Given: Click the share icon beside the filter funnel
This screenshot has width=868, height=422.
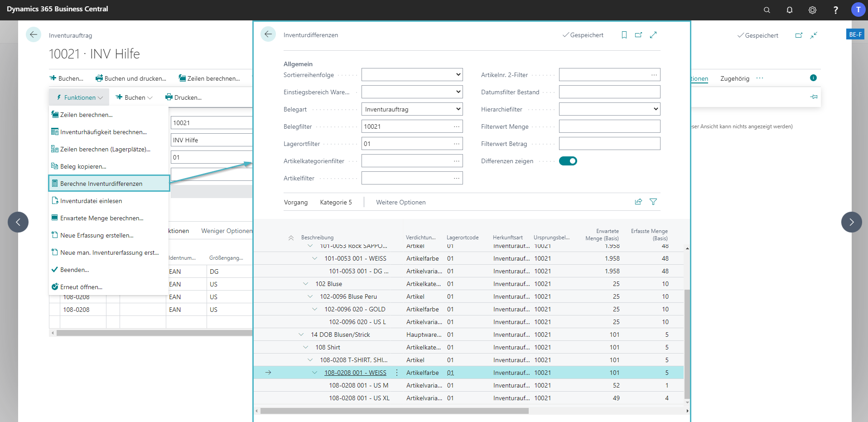Looking at the screenshot, I should click(x=638, y=202).
